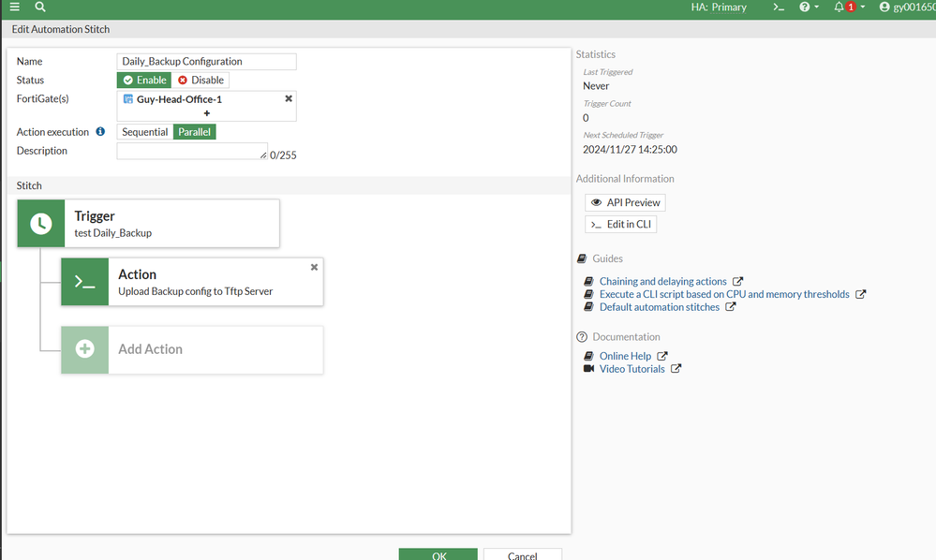Choose Sequential action execution
This screenshot has height=560, width=936.
[145, 132]
